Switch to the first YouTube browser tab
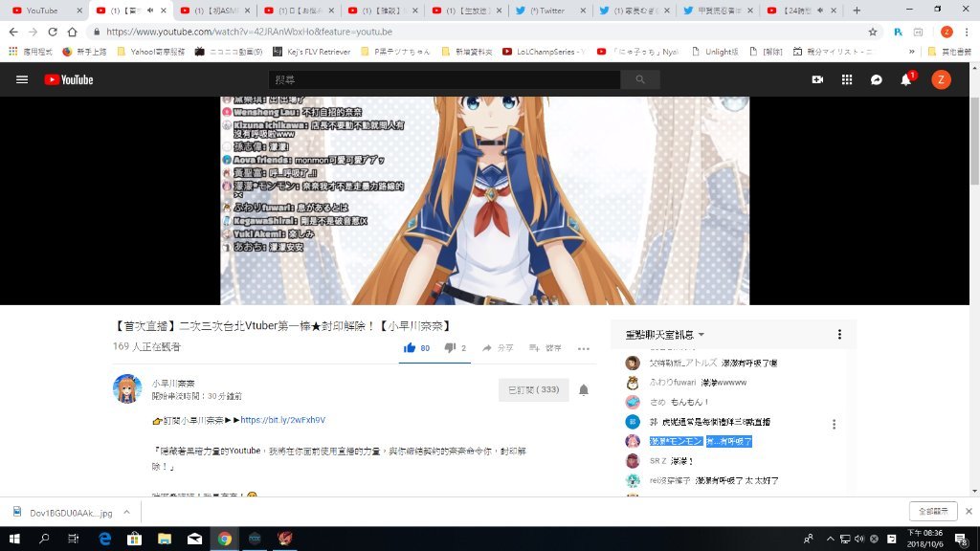 (x=43, y=11)
